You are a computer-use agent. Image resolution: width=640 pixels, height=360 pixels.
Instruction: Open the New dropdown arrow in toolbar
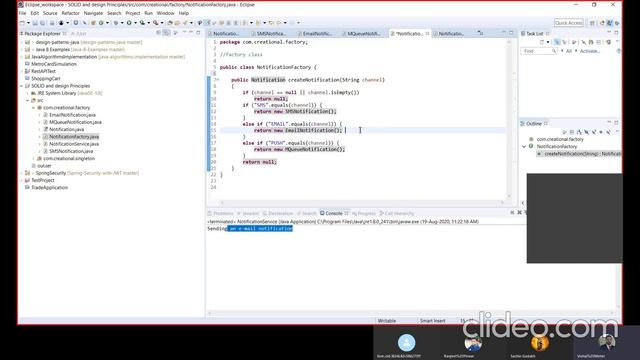pos(28,23)
